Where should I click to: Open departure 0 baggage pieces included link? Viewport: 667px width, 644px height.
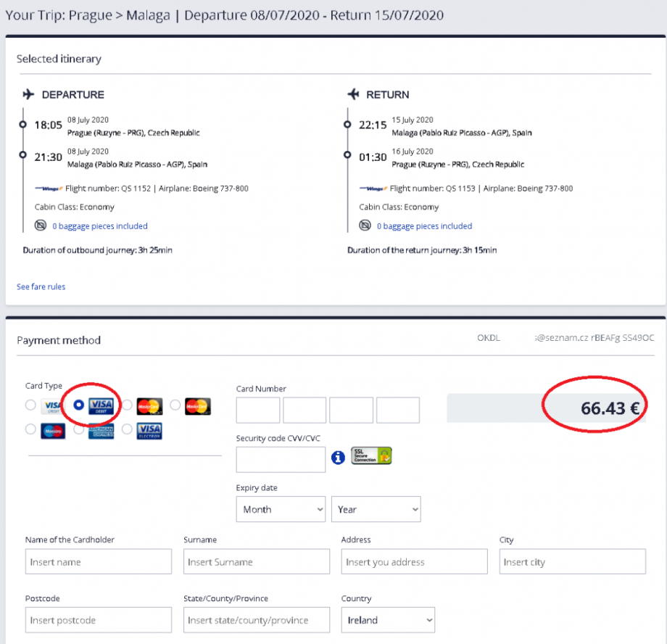[100, 226]
